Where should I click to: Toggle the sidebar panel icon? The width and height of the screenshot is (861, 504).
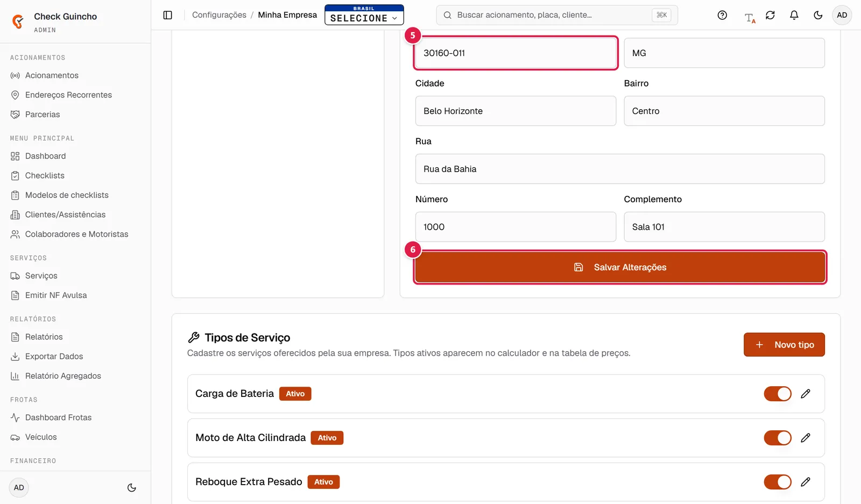click(168, 15)
